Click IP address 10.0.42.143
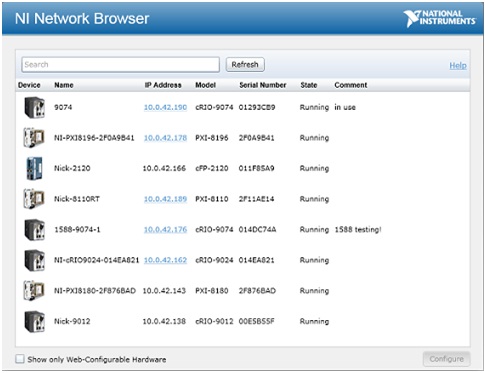The height and width of the screenshot is (373, 485). pyautogui.click(x=164, y=291)
